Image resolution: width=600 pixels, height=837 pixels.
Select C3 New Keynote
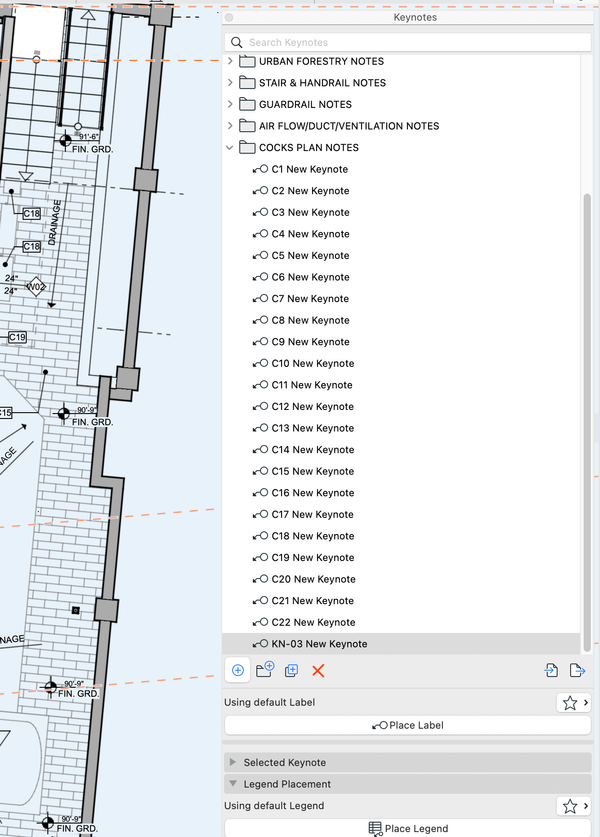tap(311, 212)
